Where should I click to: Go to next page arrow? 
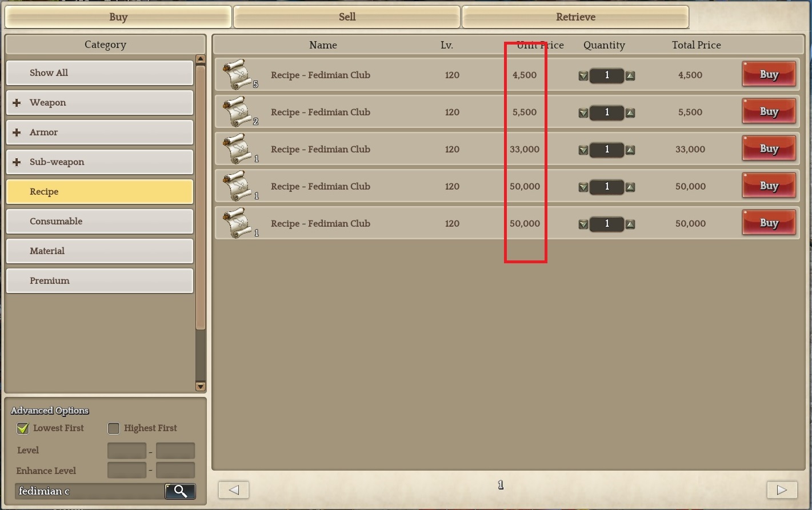(x=782, y=489)
